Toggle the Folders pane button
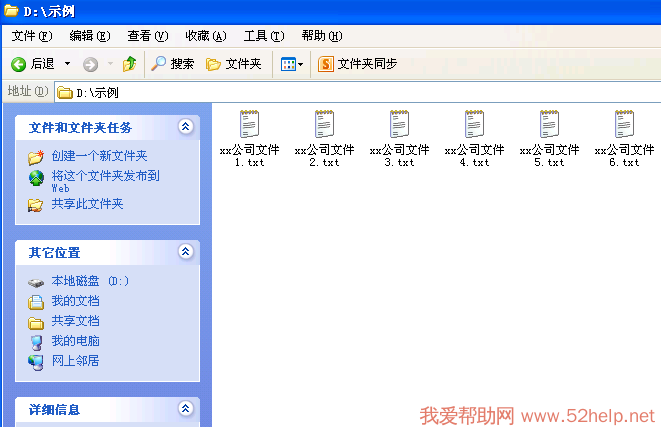 click(233, 64)
